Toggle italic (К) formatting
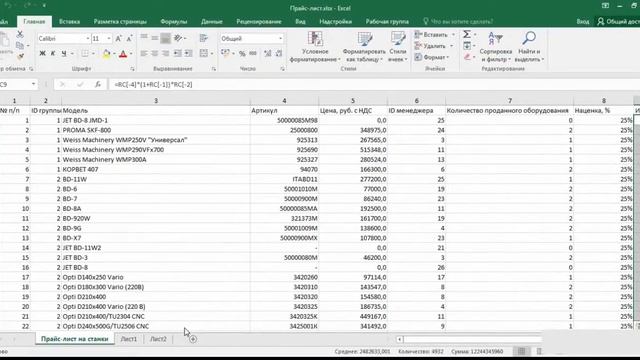Viewport: 640px width, 360px height. [x=53, y=53]
